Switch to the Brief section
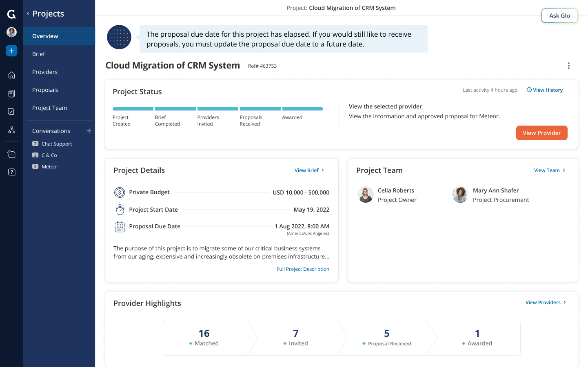Viewport: 588px width, 367px height. tap(38, 54)
